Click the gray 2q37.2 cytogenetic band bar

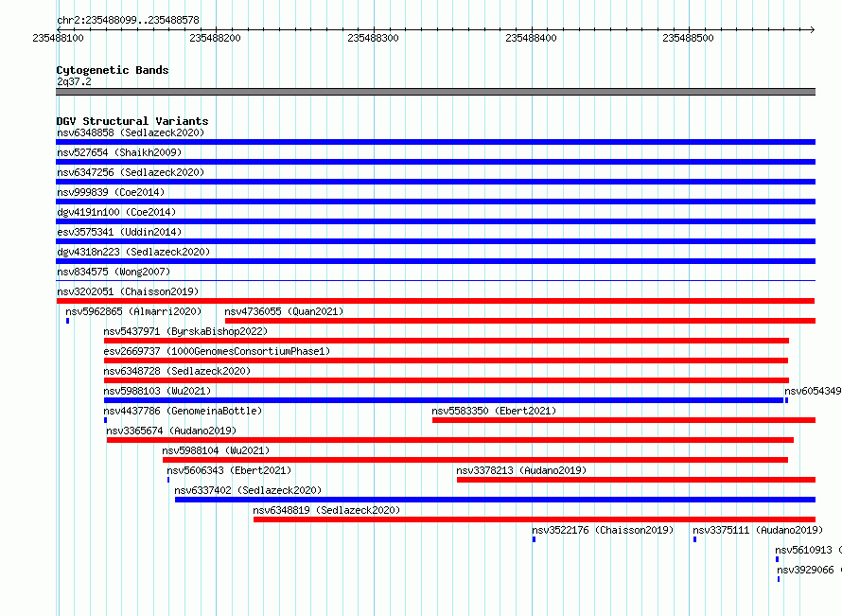(x=435, y=92)
